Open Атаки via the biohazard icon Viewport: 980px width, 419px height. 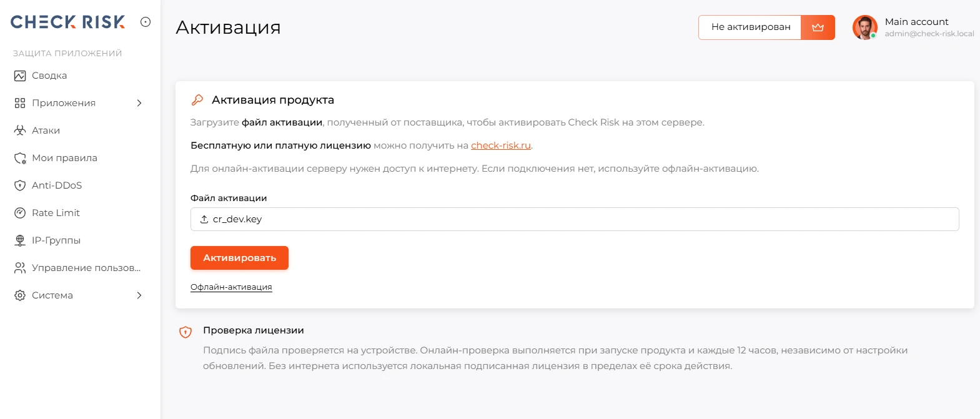20,131
